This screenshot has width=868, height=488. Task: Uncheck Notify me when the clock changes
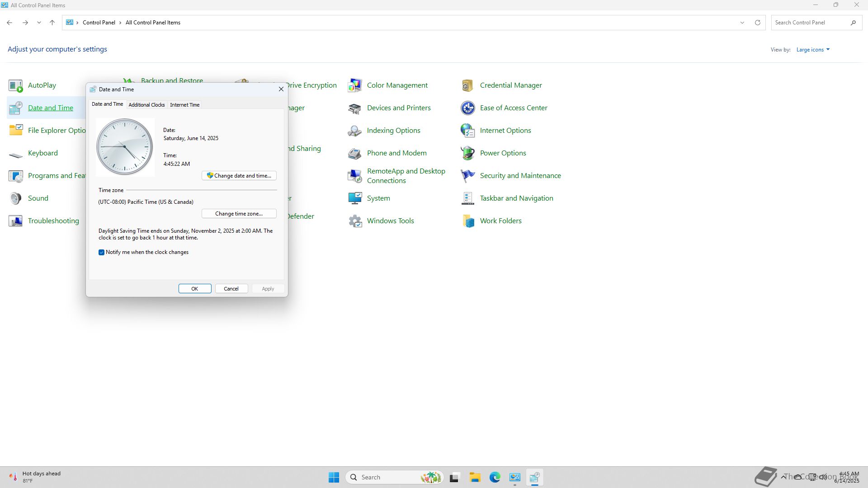coord(102,253)
